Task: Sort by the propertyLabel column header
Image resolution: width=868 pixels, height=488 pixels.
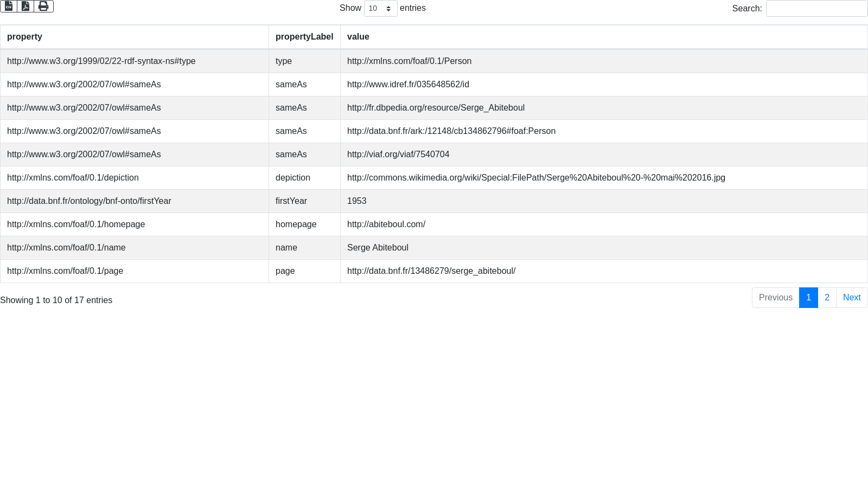Action: pos(304,37)
